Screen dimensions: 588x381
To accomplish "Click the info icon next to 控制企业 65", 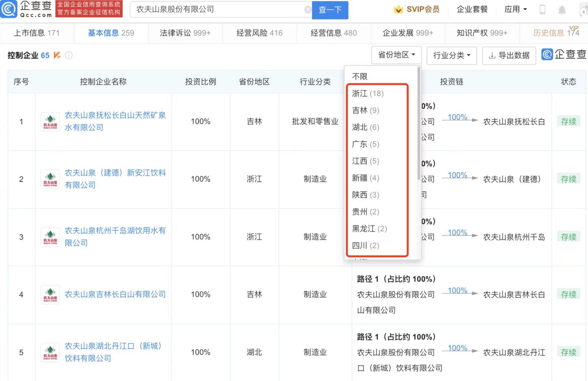I will click(x=69, y=55).
